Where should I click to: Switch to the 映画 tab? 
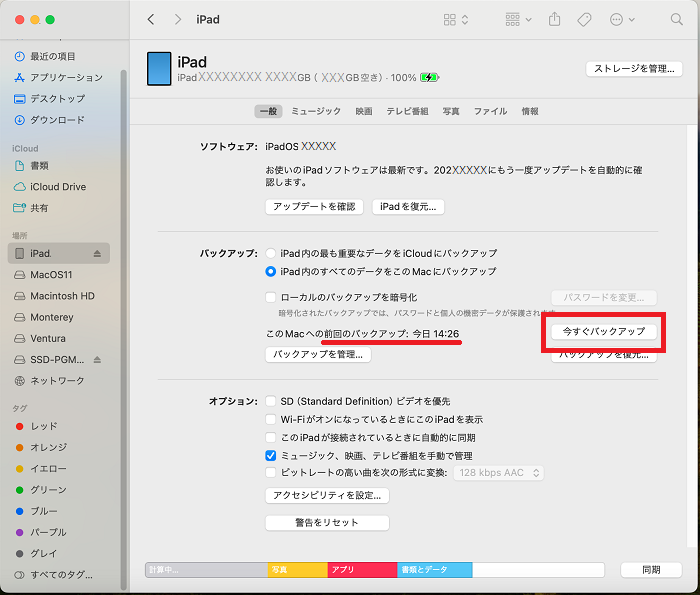tap(364, 111)
